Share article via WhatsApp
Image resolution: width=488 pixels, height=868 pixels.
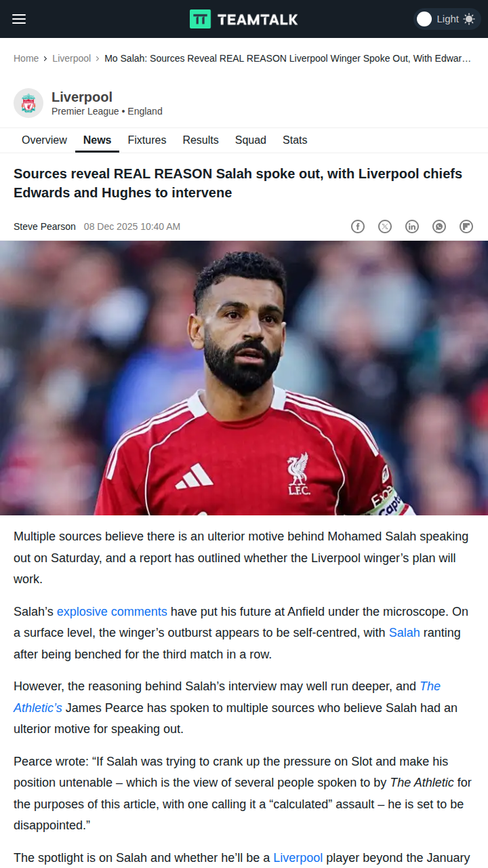[x=439, y=226]
